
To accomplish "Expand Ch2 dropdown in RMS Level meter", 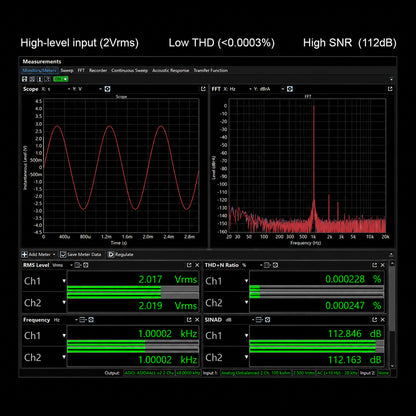I will pos(64,302).
